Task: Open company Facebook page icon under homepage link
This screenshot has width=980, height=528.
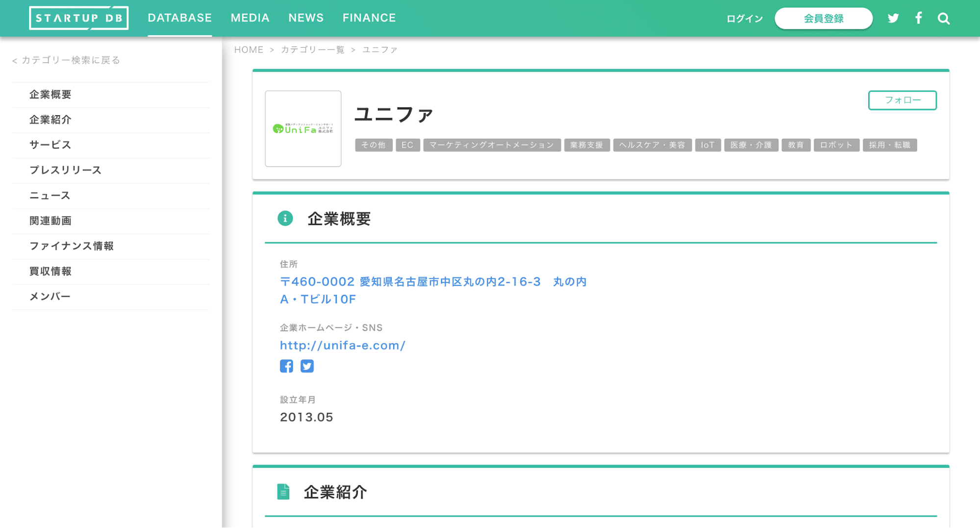Action: tap(286, 366)
